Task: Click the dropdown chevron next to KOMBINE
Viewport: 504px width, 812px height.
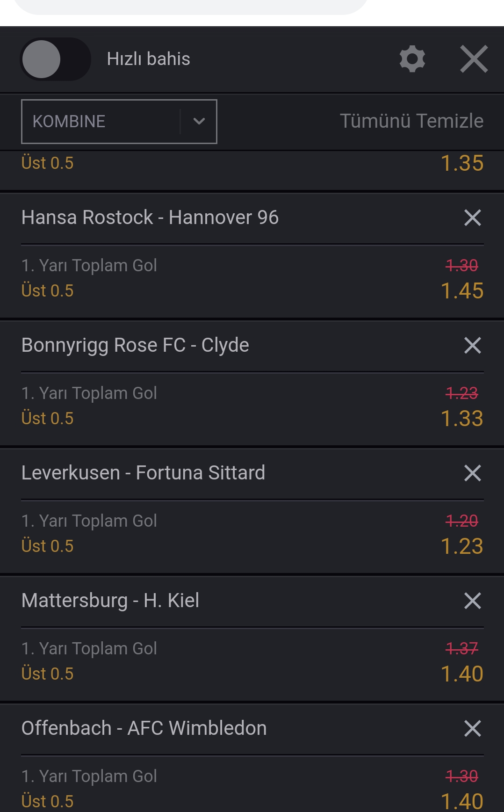Action: click(199, 122)
